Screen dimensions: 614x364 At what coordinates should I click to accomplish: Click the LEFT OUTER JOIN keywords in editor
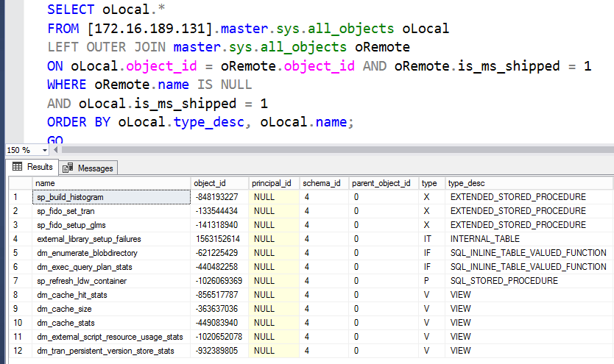click(107, 47)
